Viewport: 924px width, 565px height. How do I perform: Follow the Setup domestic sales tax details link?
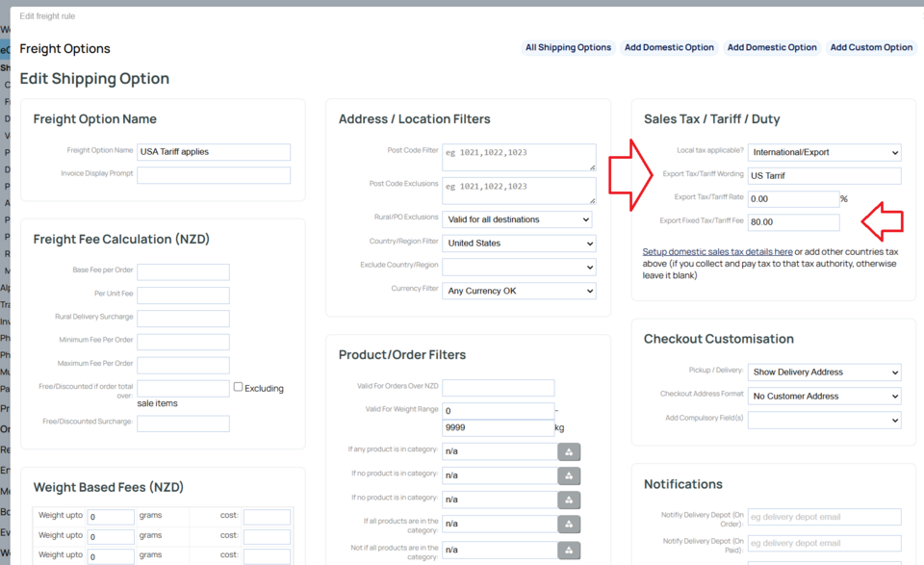pyautogui.click(x=717, y=252)
